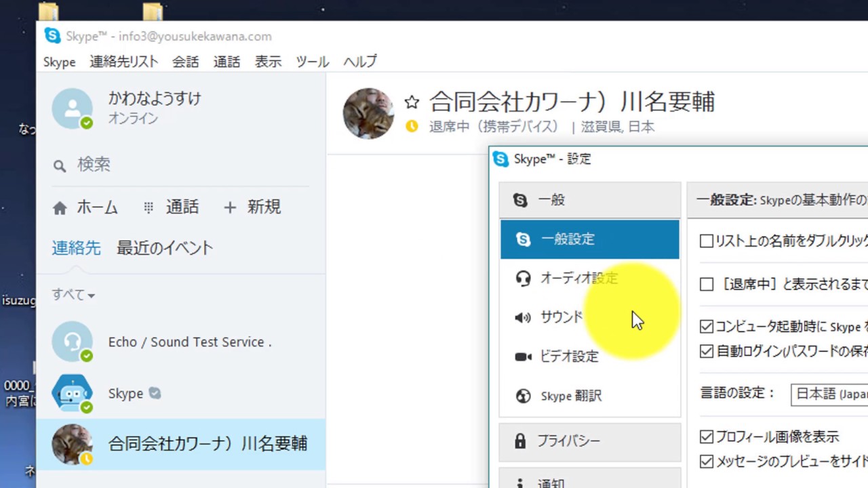Click the かわなようすけ profile avatar
Screen dimensions: 868x488
click(x=72, y=108)
